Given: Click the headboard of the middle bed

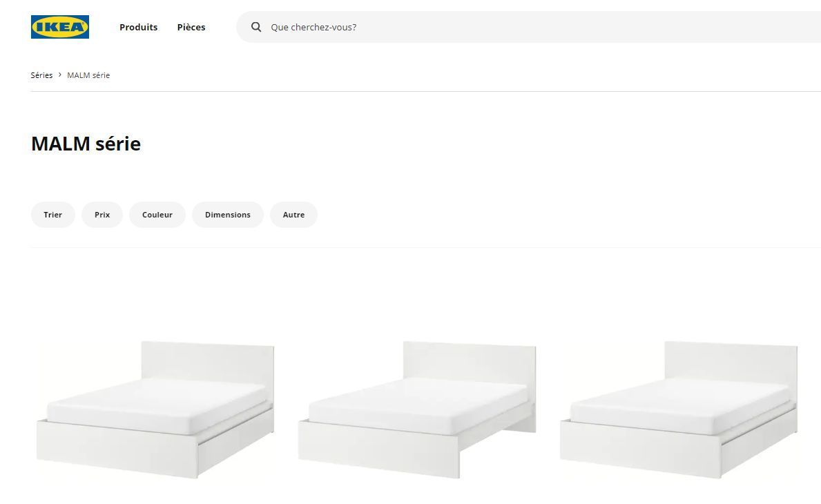Looking at the screenshot, I should tap(470, 360).
